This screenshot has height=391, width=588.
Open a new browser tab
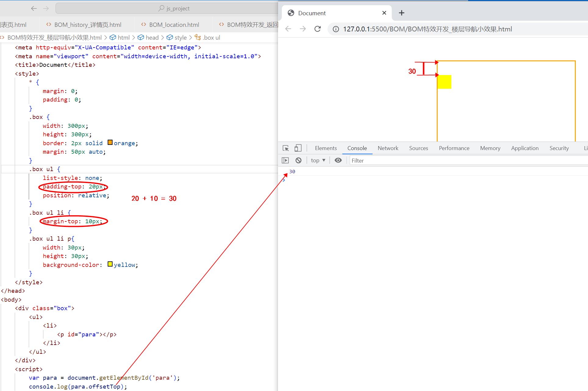402,13
